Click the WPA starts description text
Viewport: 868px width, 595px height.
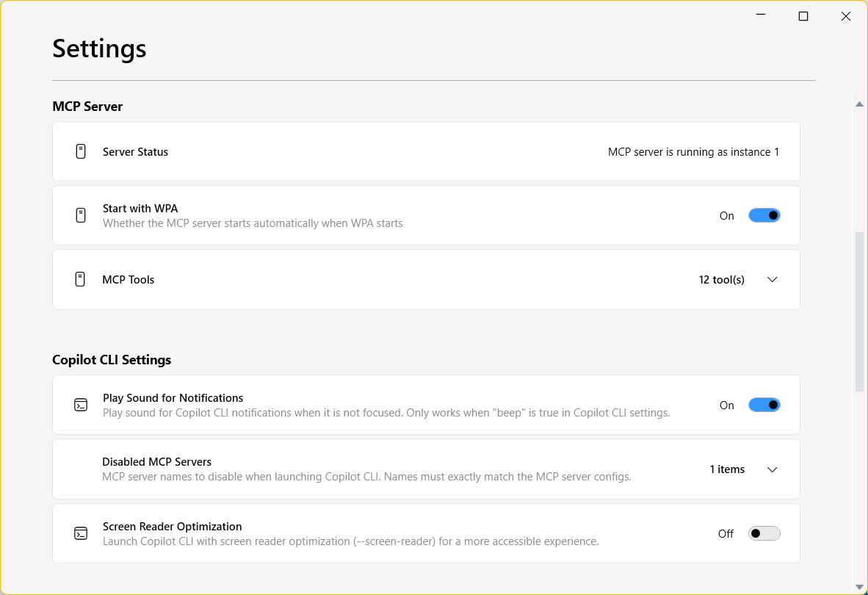[x=253, y=223]
